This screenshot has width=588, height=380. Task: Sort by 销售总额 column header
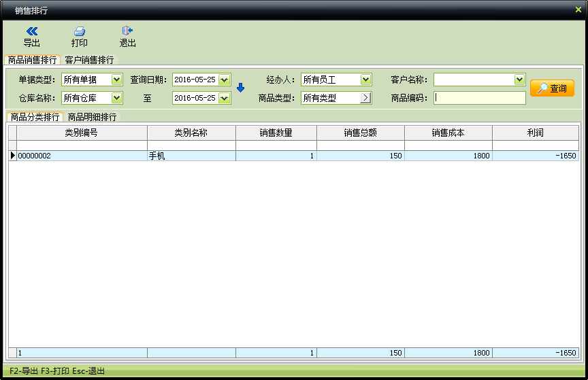pyautogui.click(x=361, y=133)
